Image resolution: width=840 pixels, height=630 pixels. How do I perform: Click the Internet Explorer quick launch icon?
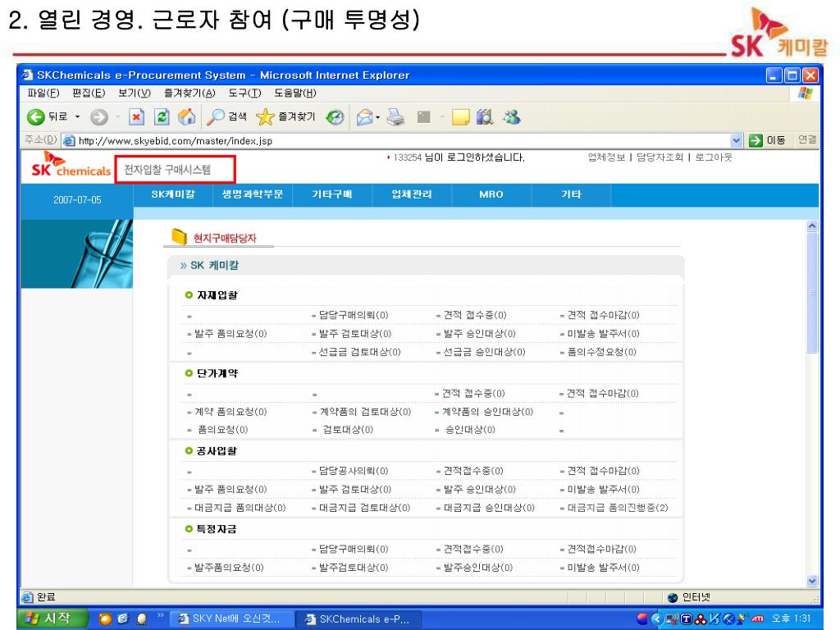[x=123, y=619]
